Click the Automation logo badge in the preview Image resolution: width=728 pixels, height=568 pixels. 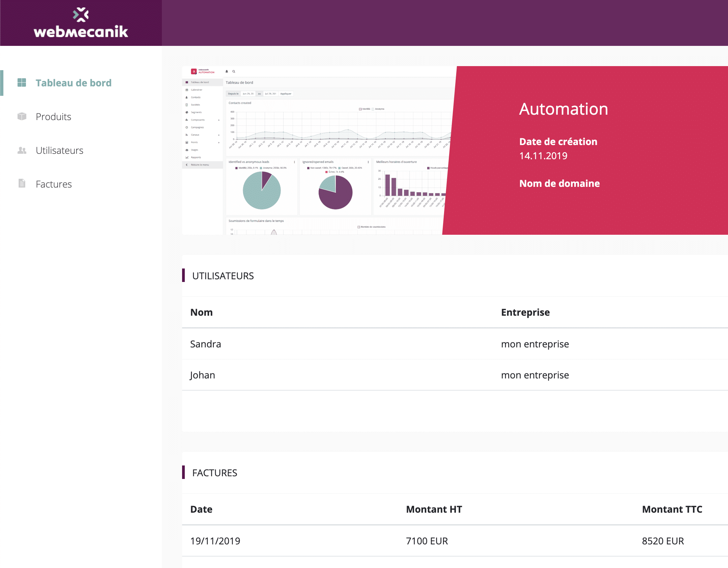tap(194, 72)
